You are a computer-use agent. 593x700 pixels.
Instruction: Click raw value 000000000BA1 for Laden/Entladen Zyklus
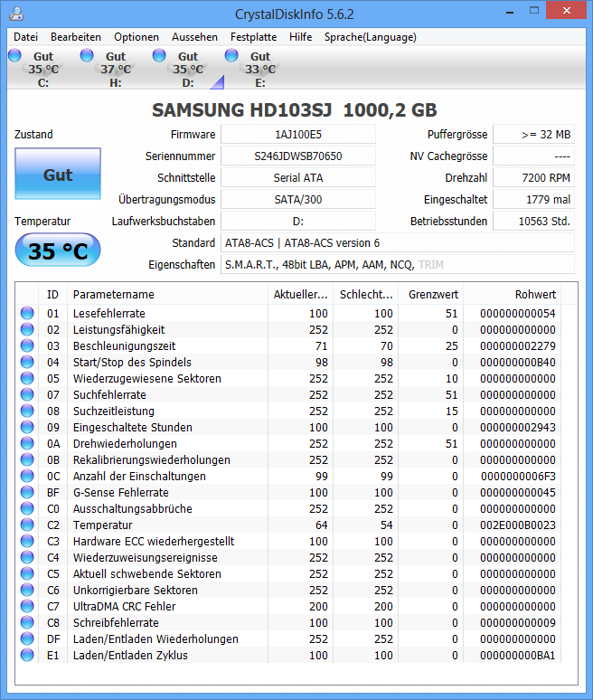tap(518, 656)
